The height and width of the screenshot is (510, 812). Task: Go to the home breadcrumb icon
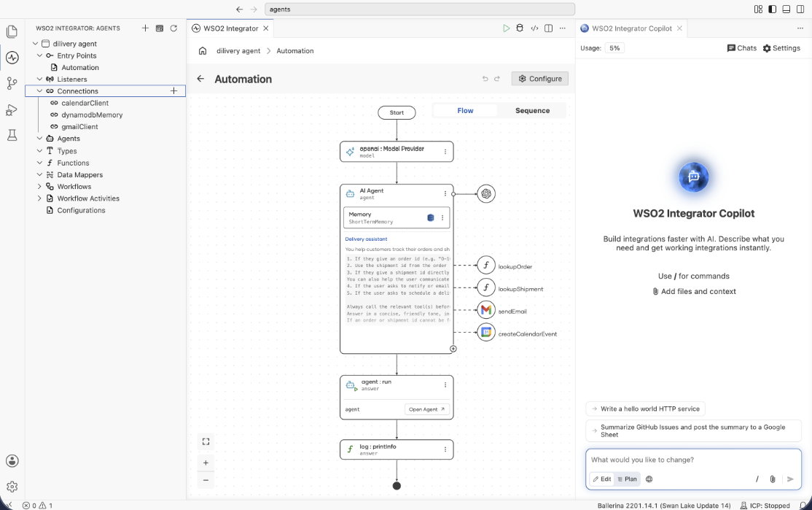(203, 51)
